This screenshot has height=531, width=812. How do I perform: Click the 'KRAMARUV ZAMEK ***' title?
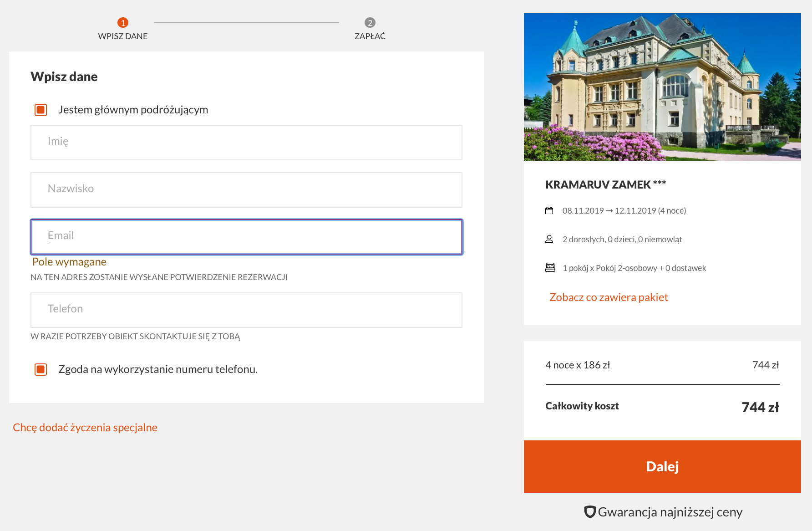(605, 184)
